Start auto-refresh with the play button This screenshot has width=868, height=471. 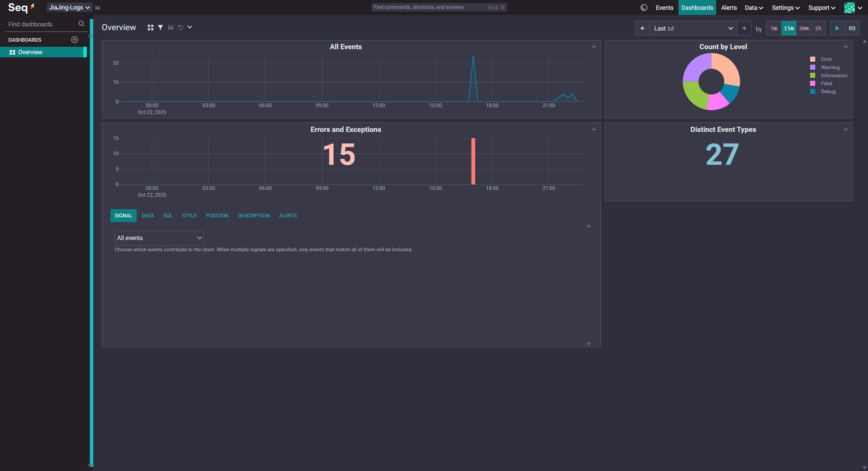tap(837, 28)
